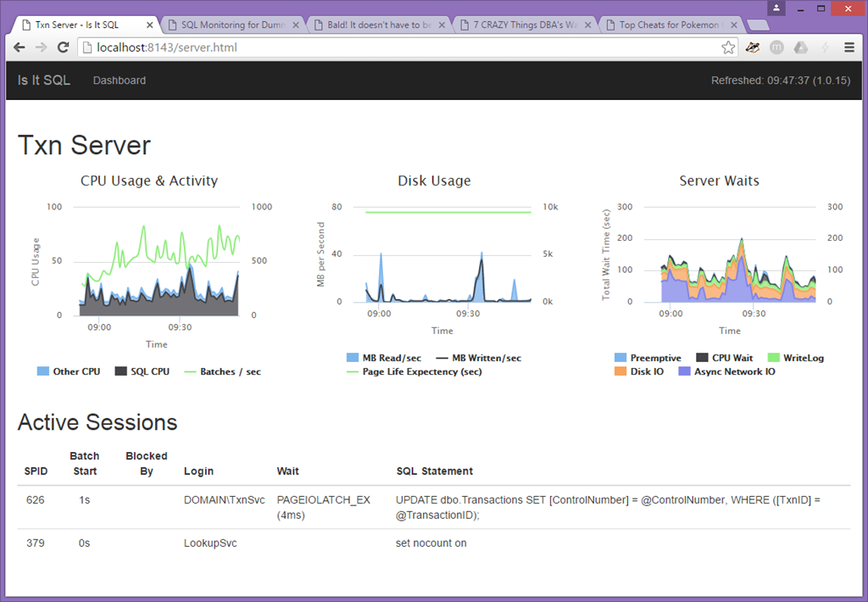Click the Active Sessions heading
Viewport: 868px width, 602px height.
point(97,422)
